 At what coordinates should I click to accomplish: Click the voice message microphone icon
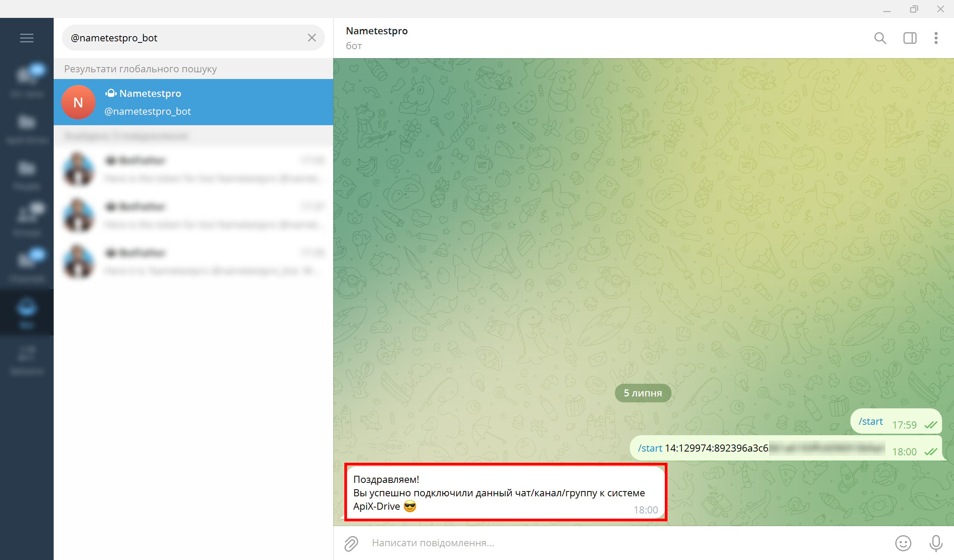click(x=936, y=543)
